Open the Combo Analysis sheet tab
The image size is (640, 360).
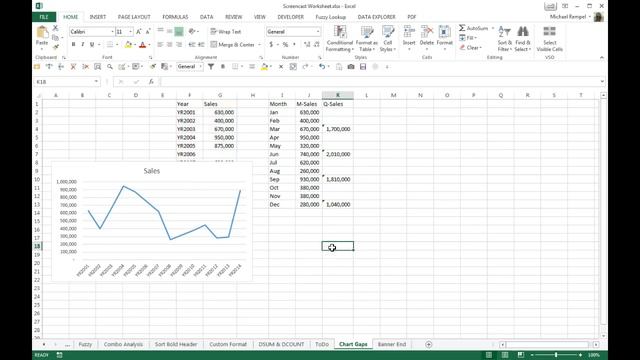point(123,344)
